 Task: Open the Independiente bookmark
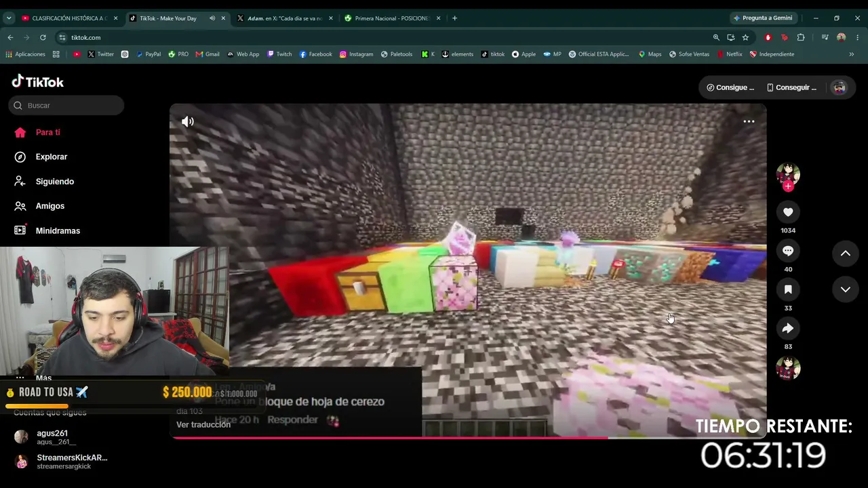point(772,54)
